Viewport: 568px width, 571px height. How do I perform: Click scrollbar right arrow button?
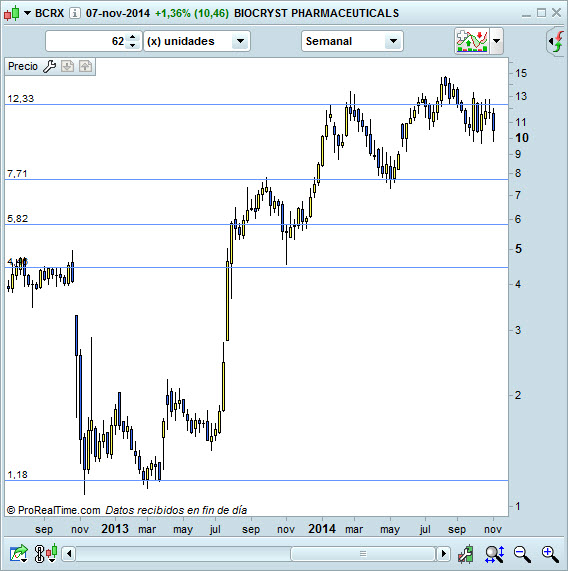tap(443, 554)
